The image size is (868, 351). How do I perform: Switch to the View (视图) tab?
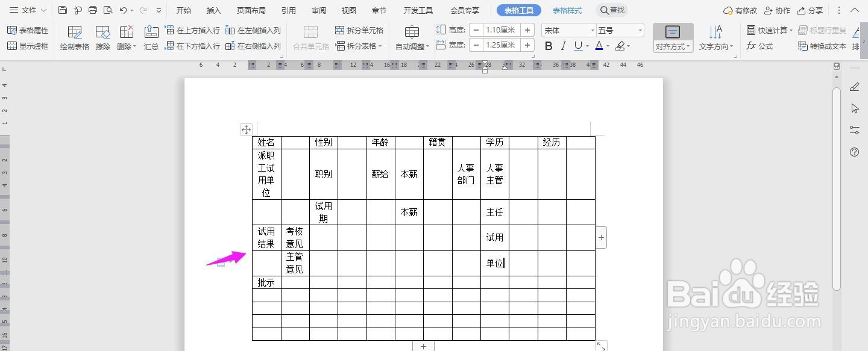[x=349, y=10]
